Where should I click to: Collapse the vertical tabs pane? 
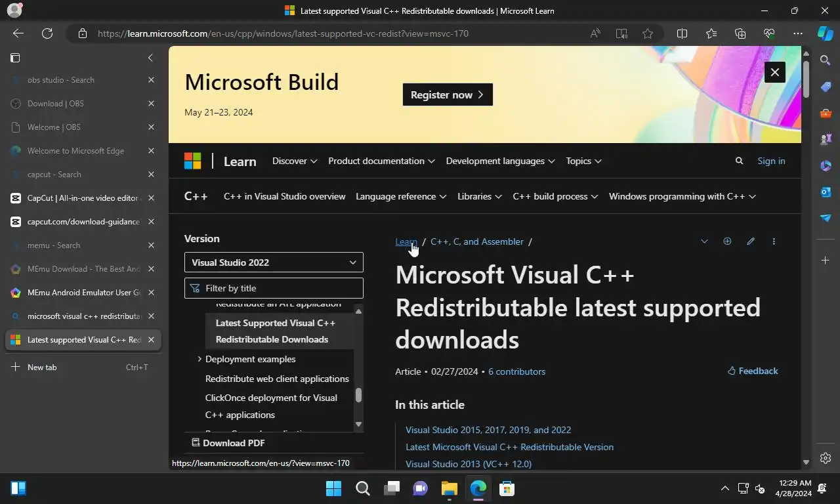(x=150, y=58)
